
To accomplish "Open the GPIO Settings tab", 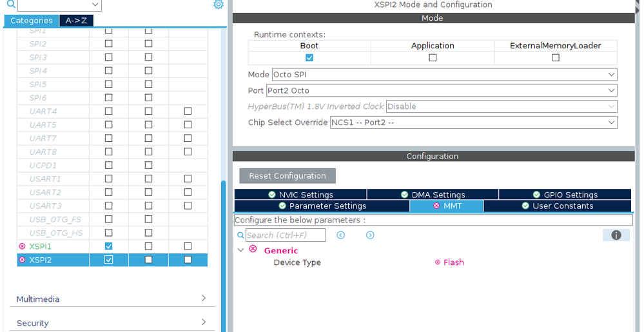I will tap(565, 195).
